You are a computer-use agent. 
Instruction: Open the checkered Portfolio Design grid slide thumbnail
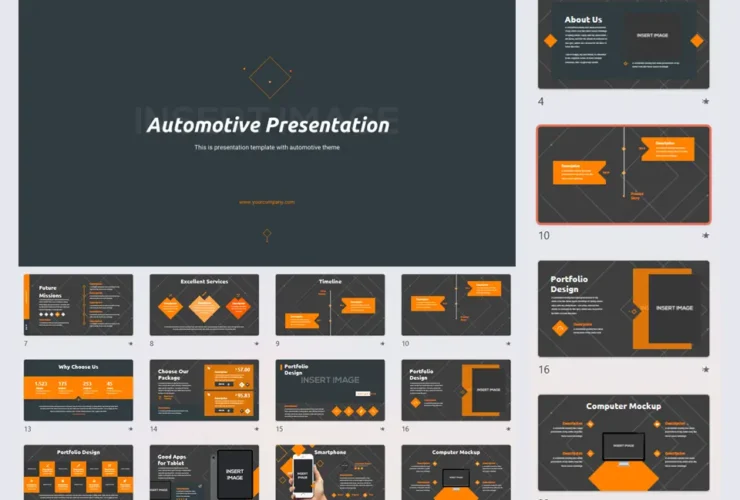click(x=78, y=472)
